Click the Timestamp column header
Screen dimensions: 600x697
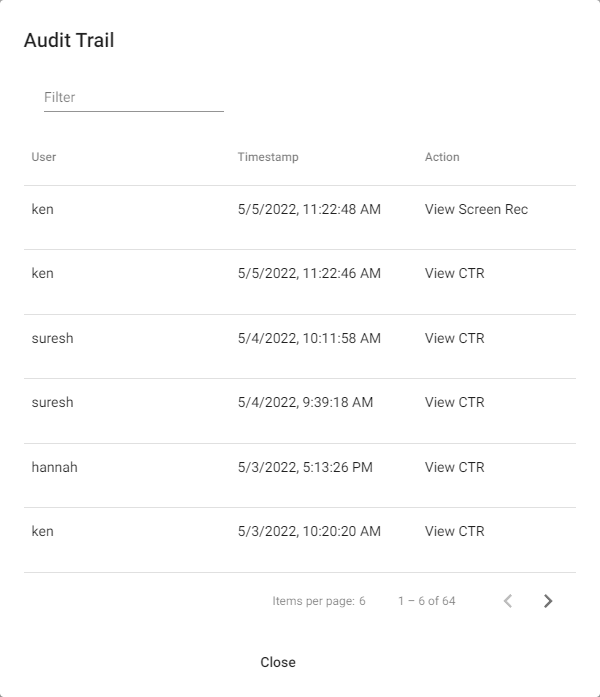coord(268,157)
